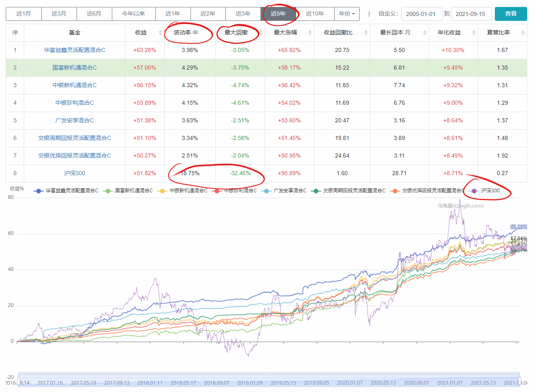Select the 近3年 period tab
535x392 pixels.
click(x=243, y=14)
